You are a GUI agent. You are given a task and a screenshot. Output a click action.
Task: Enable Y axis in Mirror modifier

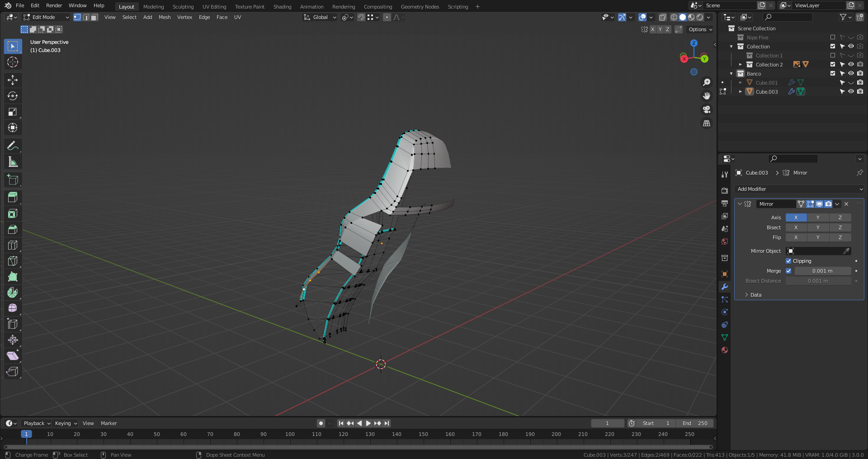click(818, 218)
